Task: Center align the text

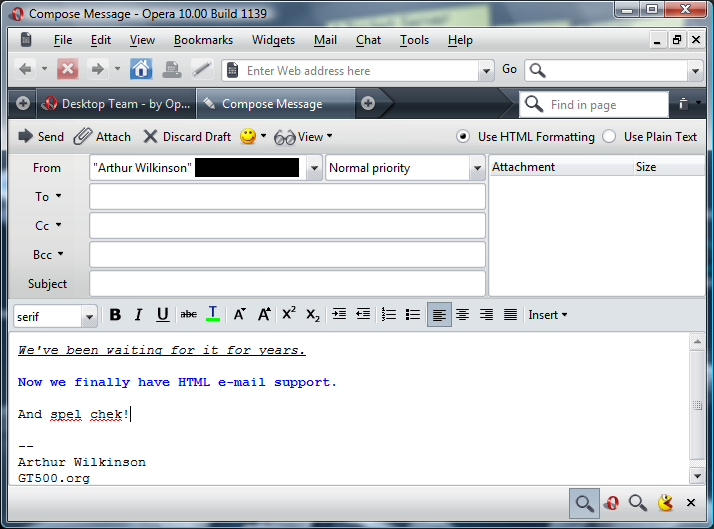Action: tap(463, 315)
